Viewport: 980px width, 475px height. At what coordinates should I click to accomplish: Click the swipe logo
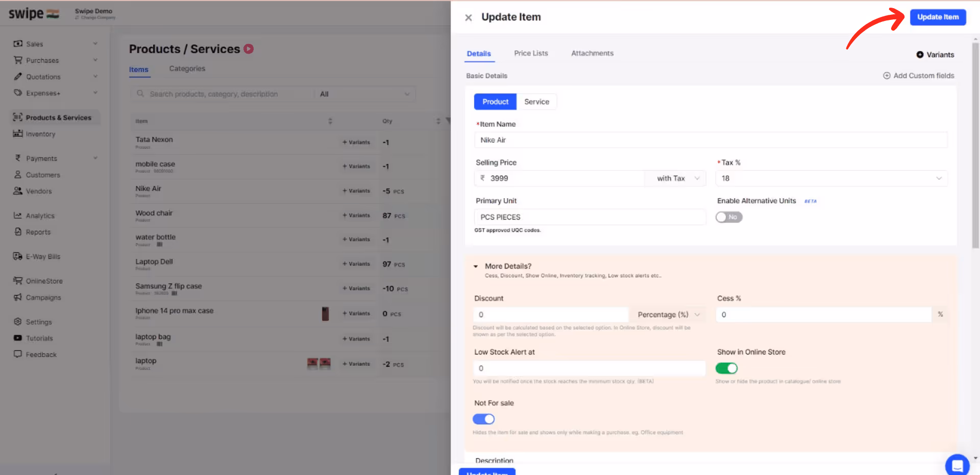pos(34,14)
